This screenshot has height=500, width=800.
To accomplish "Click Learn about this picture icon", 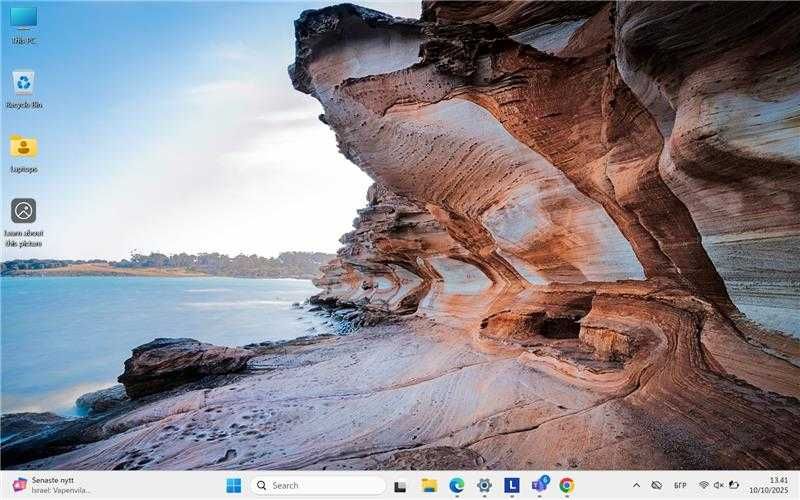I will (23, 222).
